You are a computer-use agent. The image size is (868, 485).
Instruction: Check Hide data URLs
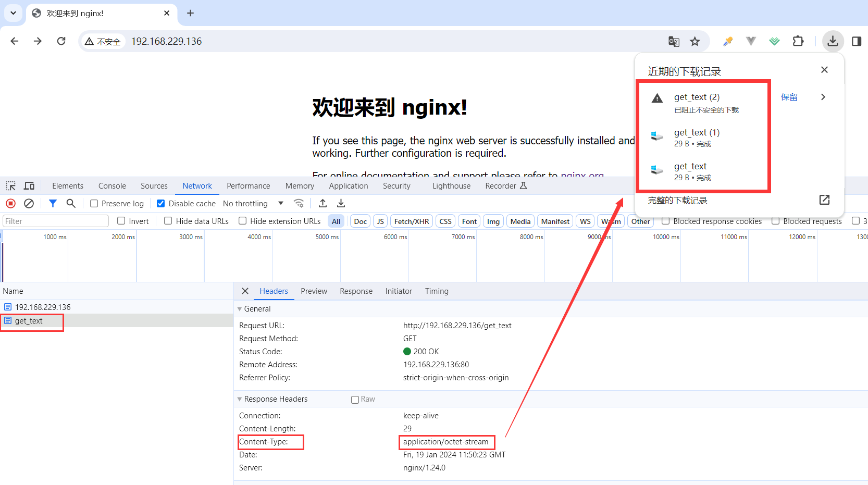click(168, 221)
